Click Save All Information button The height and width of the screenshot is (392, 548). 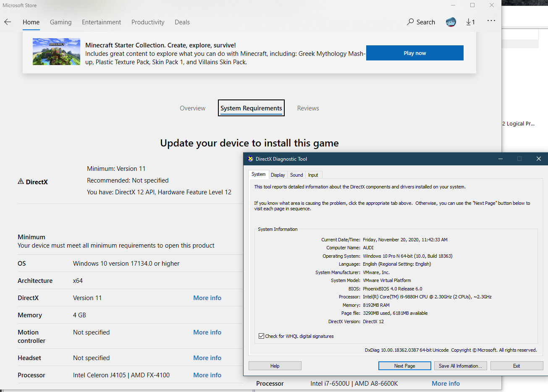pyautogui.click(x=461, y=366)
